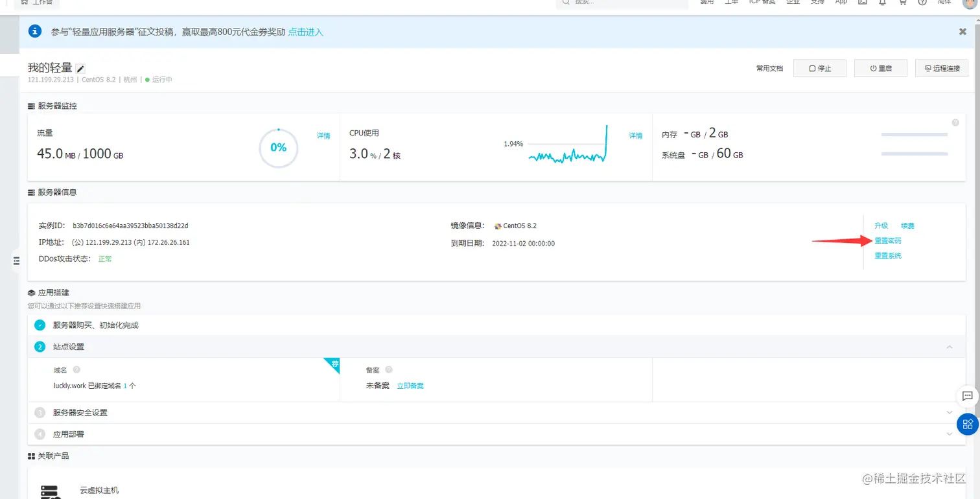Click the pencil icon beside 我的轻量
This screenshot has height=499, width=980.
tap(80, 68)
